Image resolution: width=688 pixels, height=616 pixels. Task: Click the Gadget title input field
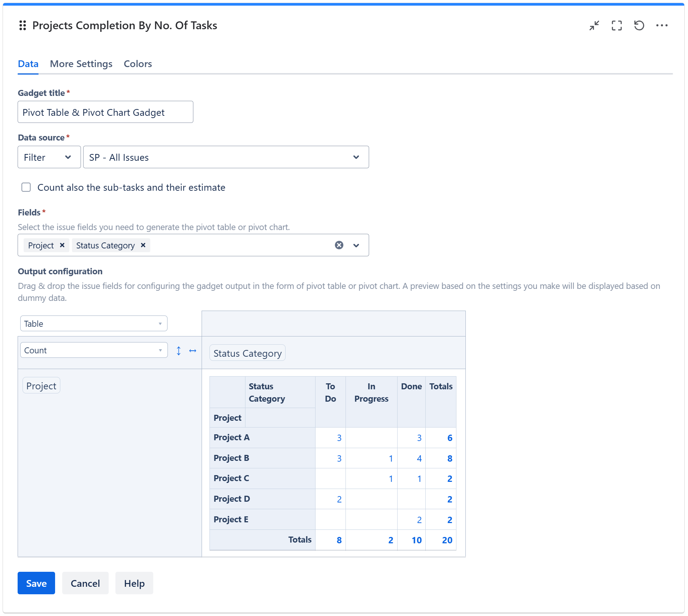point(105,112)
